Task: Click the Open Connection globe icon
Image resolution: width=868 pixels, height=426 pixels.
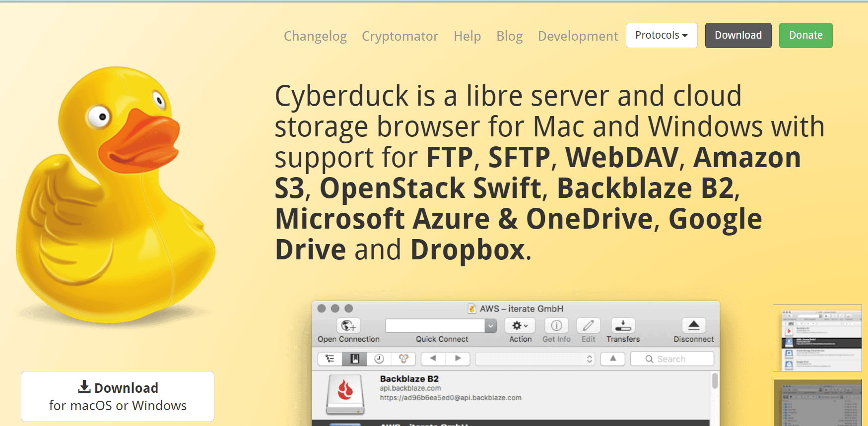Action: (348, 326)
